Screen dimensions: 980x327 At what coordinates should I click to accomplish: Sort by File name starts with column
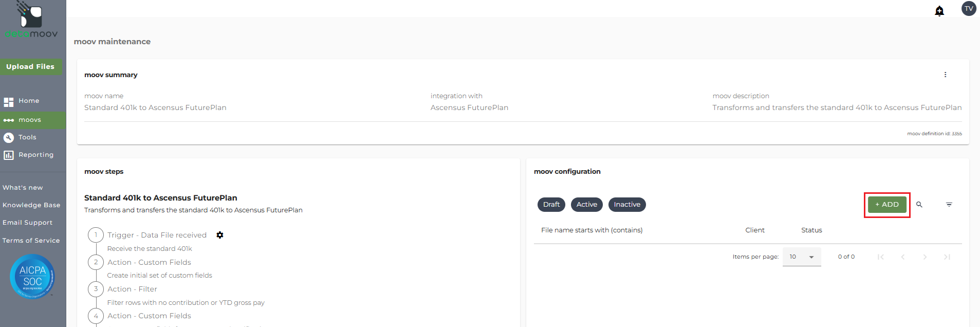coord(591,230)
